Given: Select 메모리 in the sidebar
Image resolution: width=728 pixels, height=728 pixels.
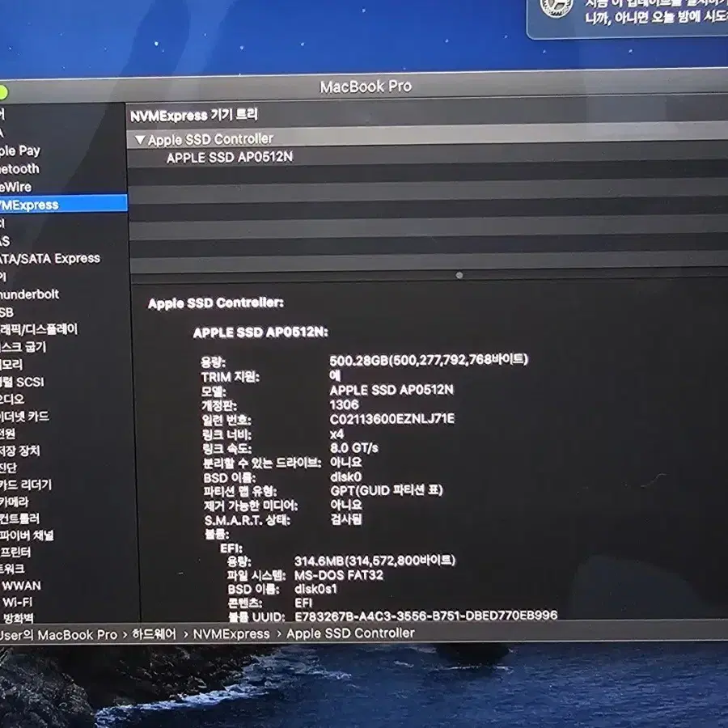Looking at the screenshot, I should tap(11, 365).
